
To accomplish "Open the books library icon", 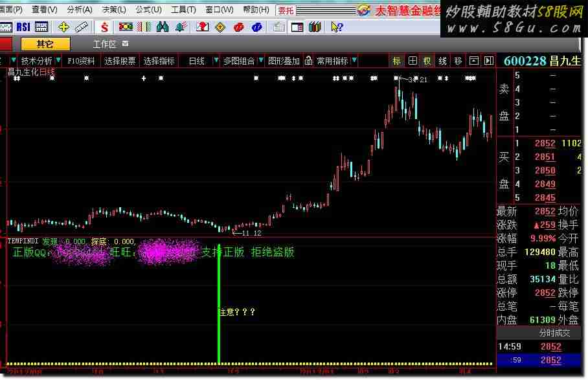I will point(315,27).
